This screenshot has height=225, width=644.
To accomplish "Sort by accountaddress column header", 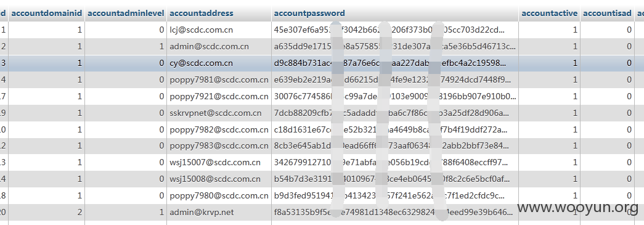I will [202, 13].
